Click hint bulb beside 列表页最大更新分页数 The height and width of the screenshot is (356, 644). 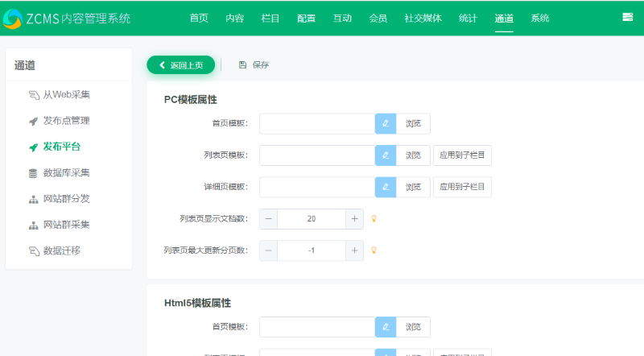[x=374, y=250]
